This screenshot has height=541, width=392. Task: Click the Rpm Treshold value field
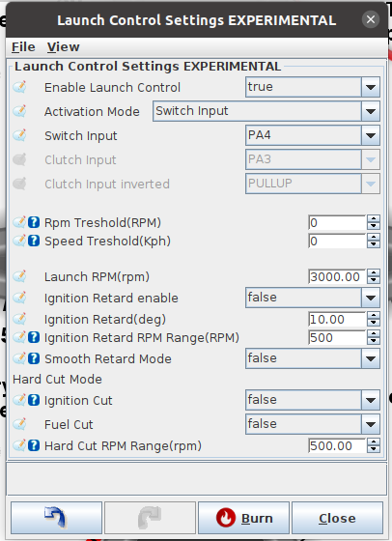coord(337,222)
